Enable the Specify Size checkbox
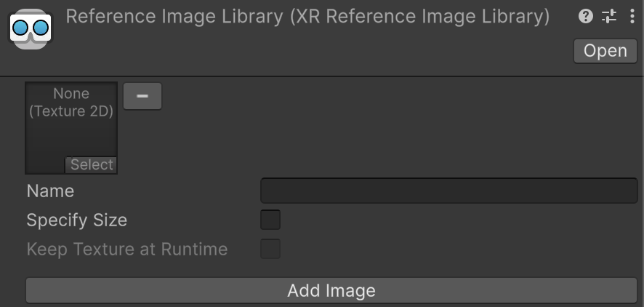 [x=270, y=220]
